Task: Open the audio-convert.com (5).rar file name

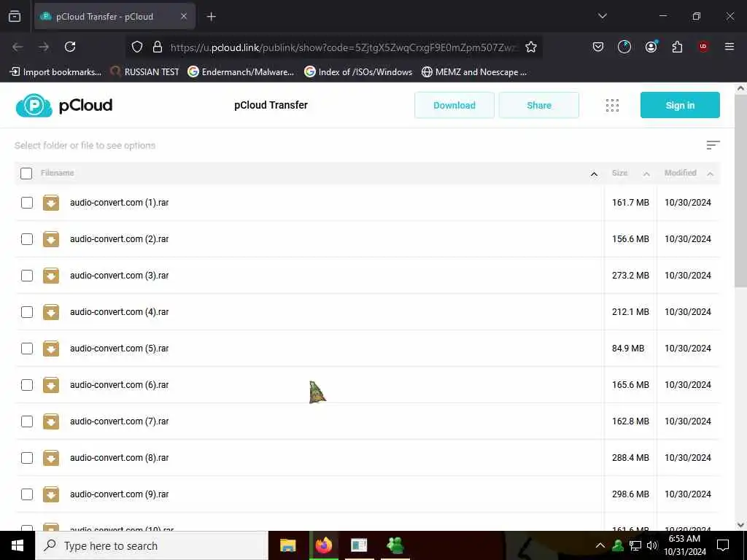Action: click(119, 349)
